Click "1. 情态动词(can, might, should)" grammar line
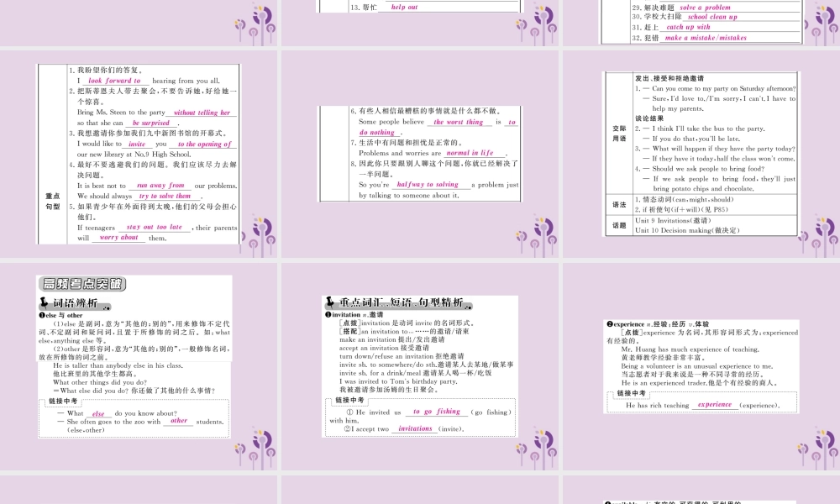840x504 pixels. tap(685, 199)
